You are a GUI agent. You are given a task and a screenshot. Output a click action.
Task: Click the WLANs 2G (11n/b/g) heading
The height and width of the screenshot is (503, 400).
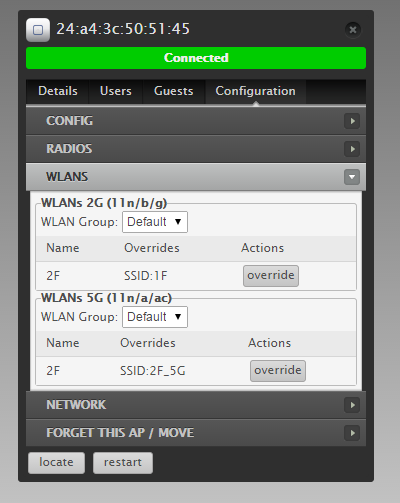[104, 203]
